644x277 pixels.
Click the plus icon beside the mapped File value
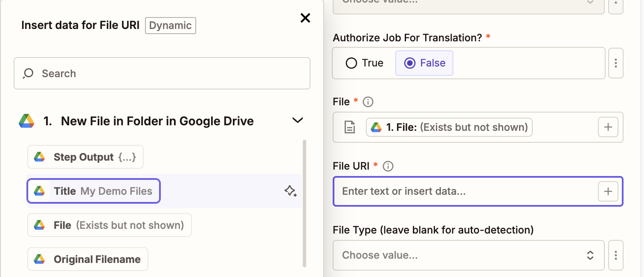[608, 127]
